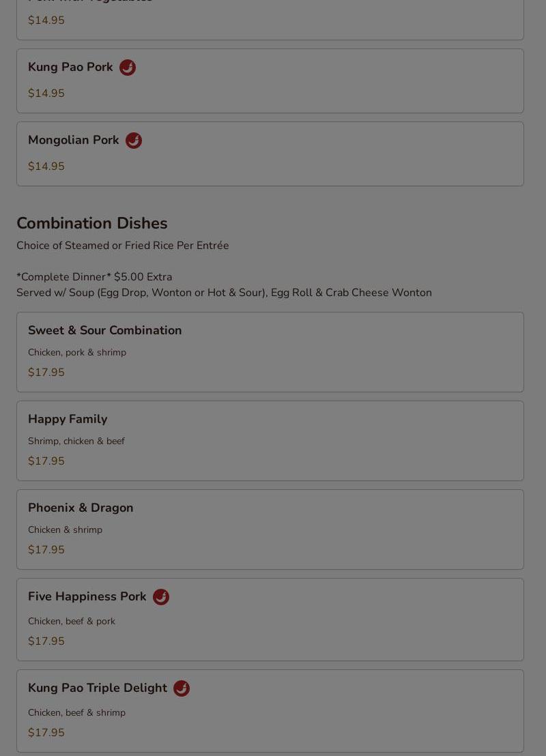Open Five Happiness Pork item title
The image size is (546, 756).
(87, 596)
